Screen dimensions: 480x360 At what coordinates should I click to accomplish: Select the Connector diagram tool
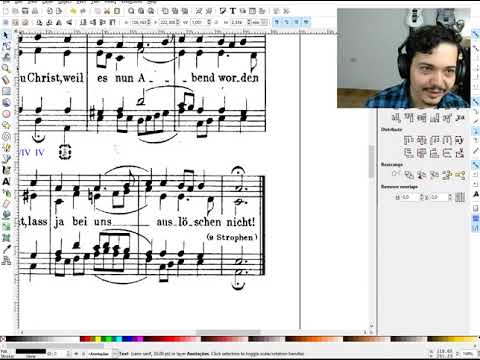[6, 261]
